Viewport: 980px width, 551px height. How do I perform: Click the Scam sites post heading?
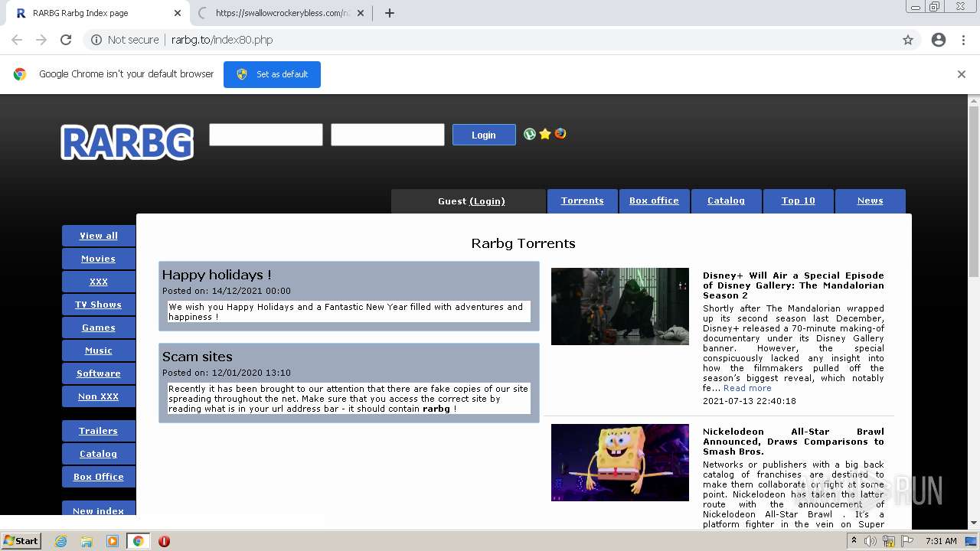pos(197,357)
